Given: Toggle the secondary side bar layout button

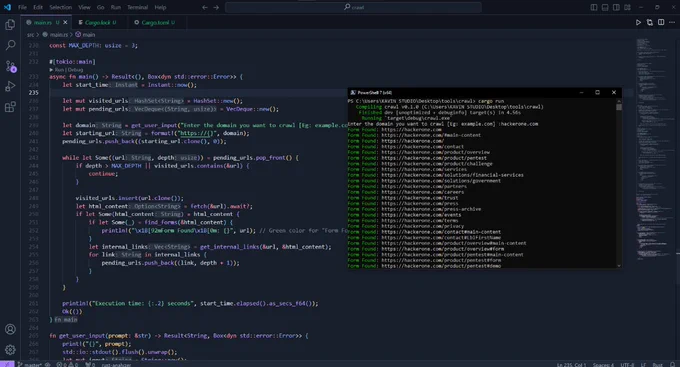Looking at the screenshot, I should click(x=616, y=7).
